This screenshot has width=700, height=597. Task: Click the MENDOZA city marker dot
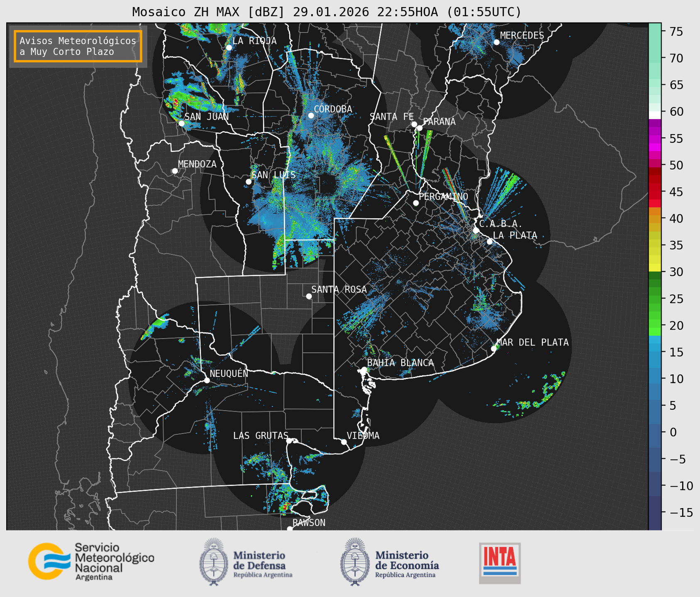(x=175, y=171)
